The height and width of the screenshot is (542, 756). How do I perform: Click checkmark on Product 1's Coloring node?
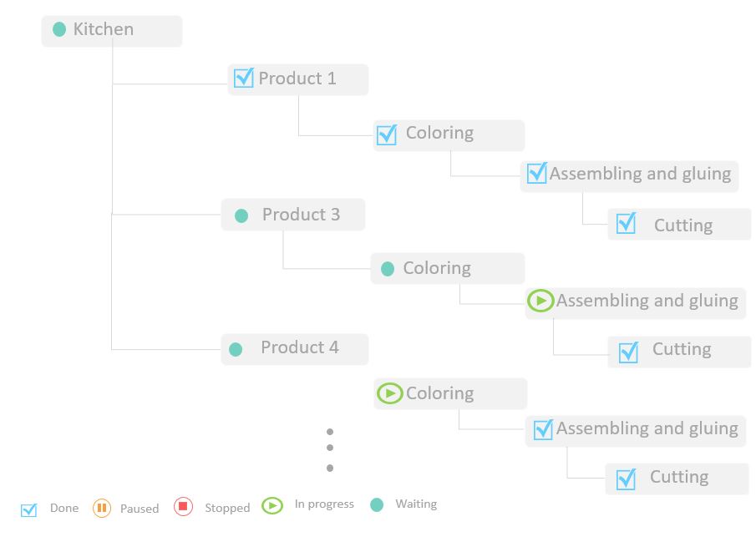[x=387, y=134]
